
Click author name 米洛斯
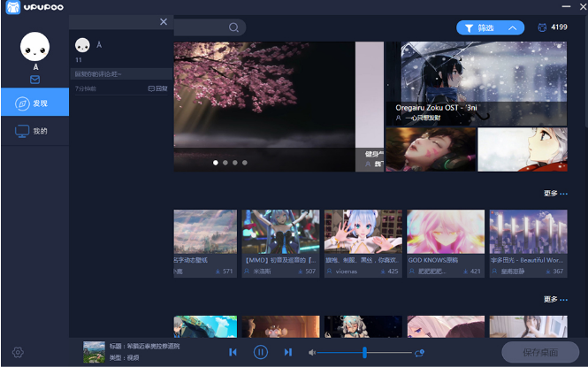click(x=262, y=271)
